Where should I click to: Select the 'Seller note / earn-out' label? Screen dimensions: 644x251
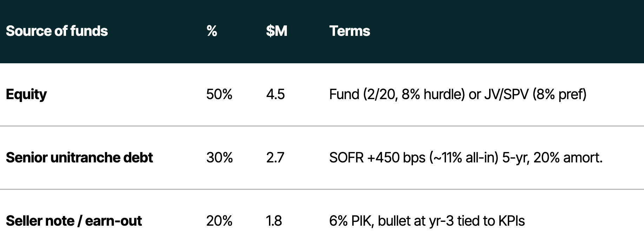point(74,221)
